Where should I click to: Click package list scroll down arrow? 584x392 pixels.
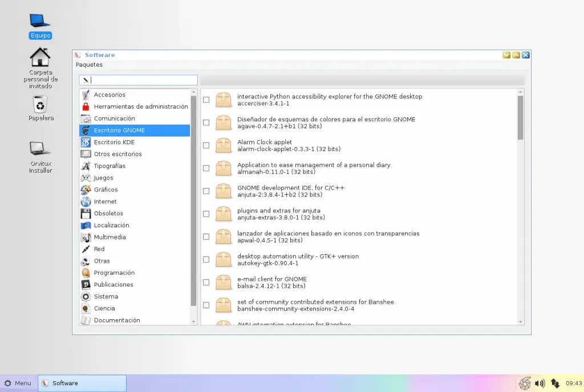coord(520,322)
